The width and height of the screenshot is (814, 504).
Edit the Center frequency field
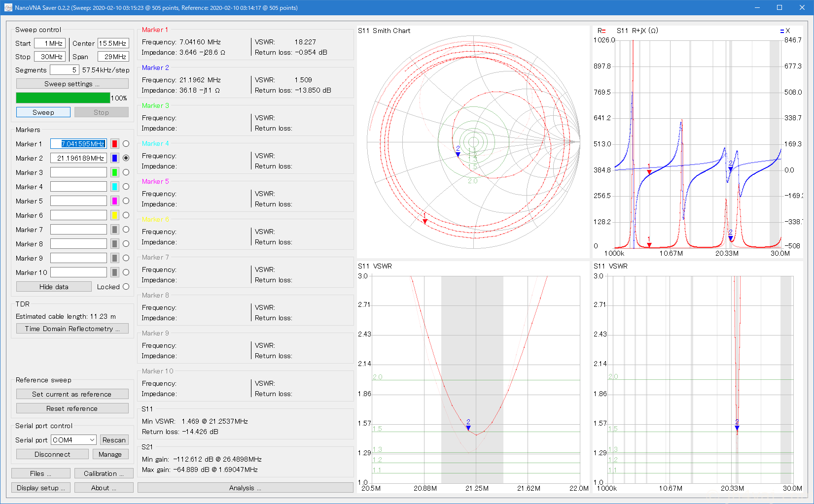click(113, 43)
